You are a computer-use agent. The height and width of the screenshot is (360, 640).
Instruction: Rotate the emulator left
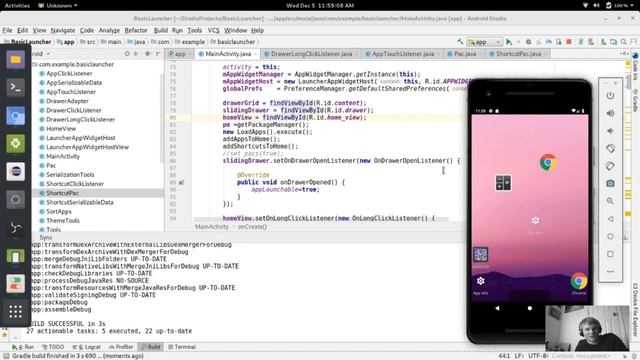[610, 148]
